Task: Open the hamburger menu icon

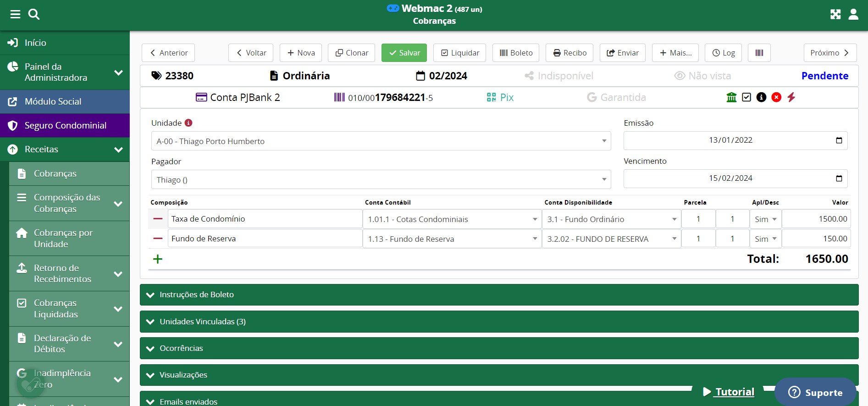Action: click(15, 14)
